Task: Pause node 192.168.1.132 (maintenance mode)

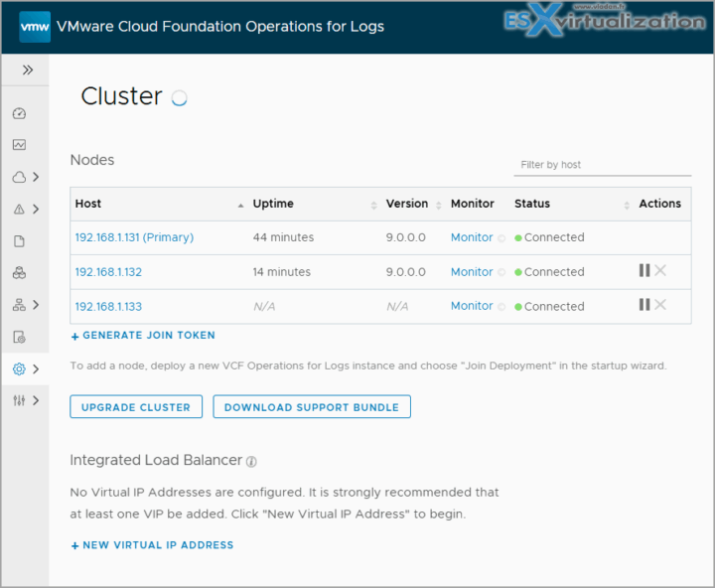Action: [x=644, y=270]
